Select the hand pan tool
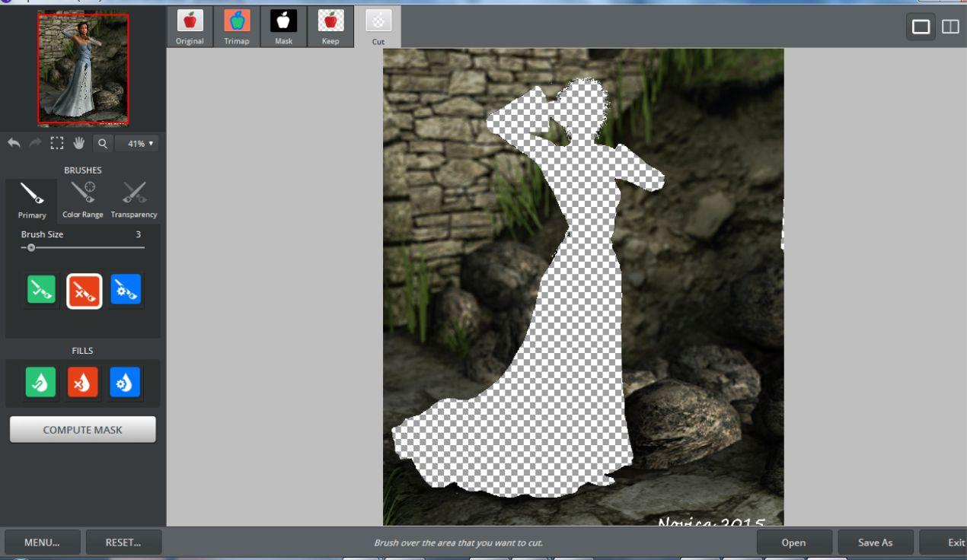The width and height of the screenshot is (967, 560). point(79,143)
